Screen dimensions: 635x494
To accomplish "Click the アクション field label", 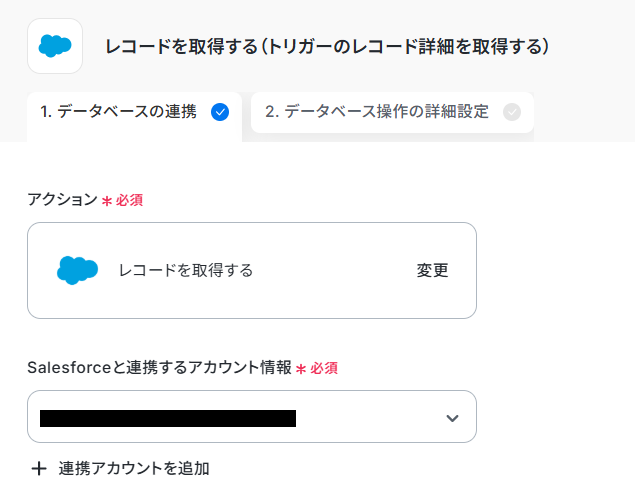I will pos(62,199).
